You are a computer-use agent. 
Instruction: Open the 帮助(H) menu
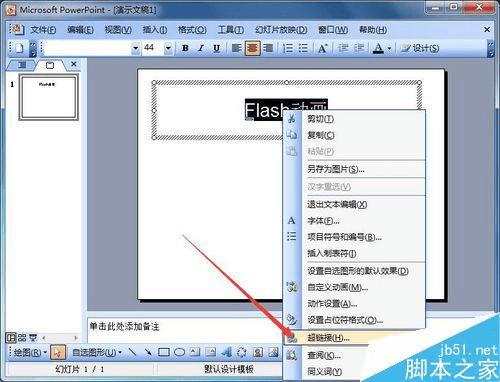coord(373,30)
